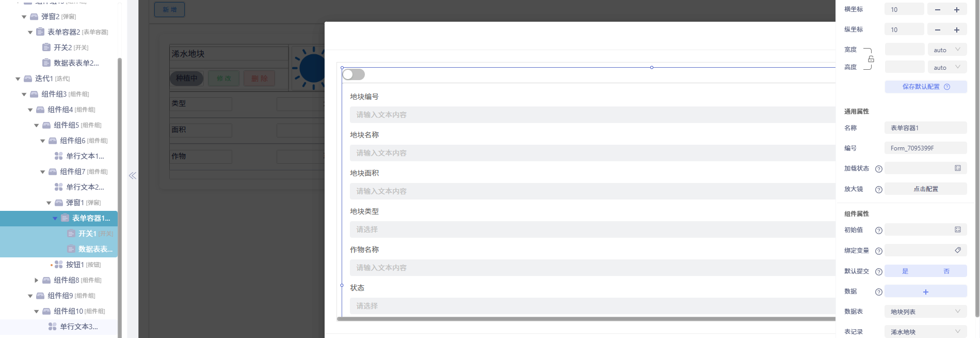Click help icon beside 默认提交
Image resolution: width=980 pixels, height=338 pixels.
(878, 271)
